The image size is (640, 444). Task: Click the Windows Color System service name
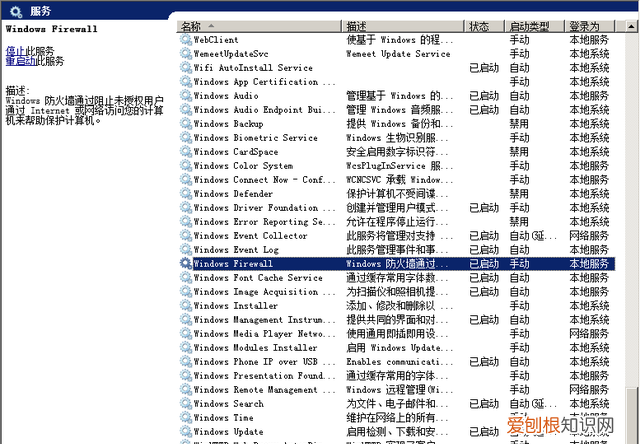pos(243,165)
